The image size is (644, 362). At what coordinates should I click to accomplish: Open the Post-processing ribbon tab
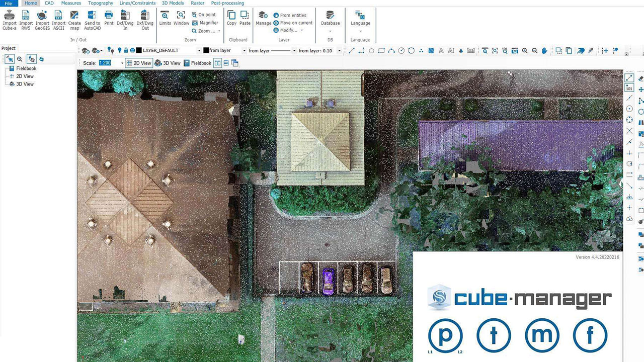tap(227, 3)
